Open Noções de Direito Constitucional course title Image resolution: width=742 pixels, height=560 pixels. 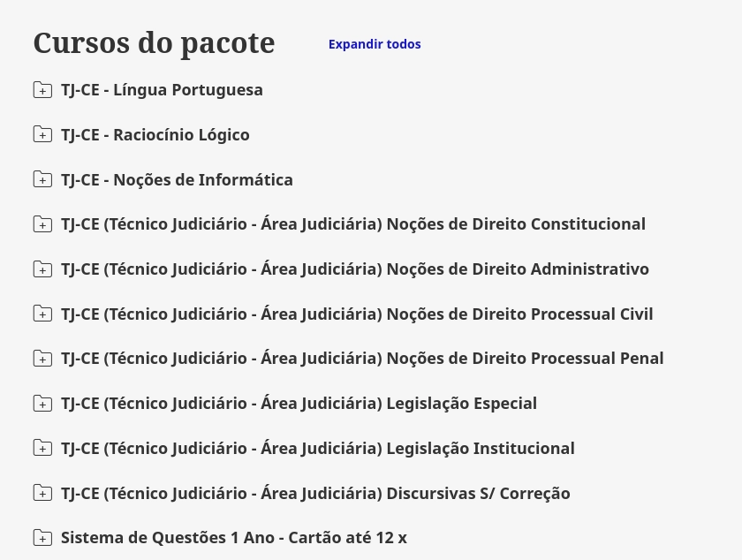tap(353, 224)
